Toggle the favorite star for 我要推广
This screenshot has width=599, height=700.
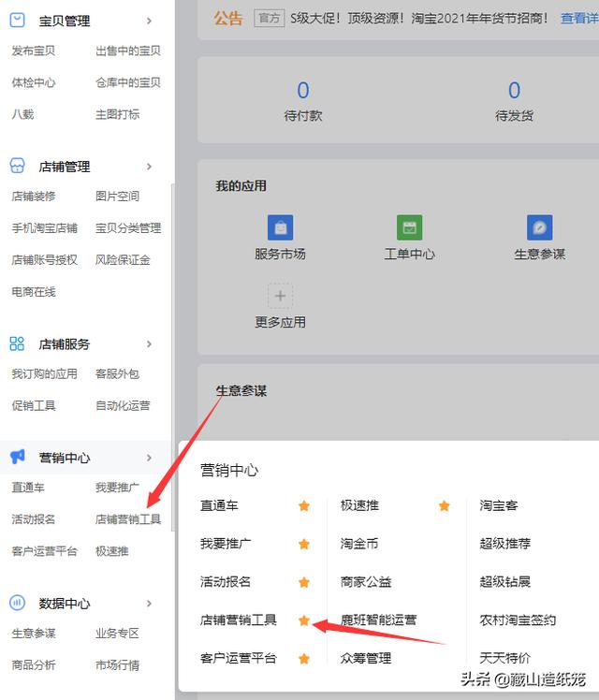pos(304,545)
